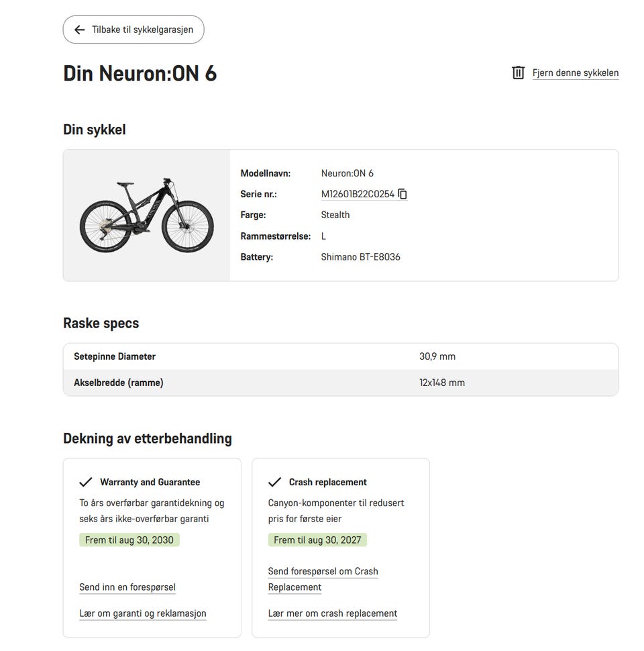The image size is (644, 651).
Task: Click the Crash replacement checkmark icon
Action: click(274, 482)
